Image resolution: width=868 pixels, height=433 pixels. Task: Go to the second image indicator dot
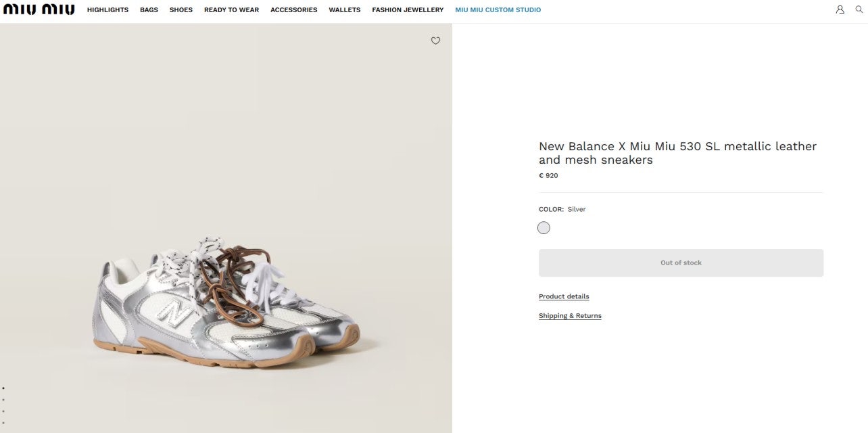click(x=3, y=400)
